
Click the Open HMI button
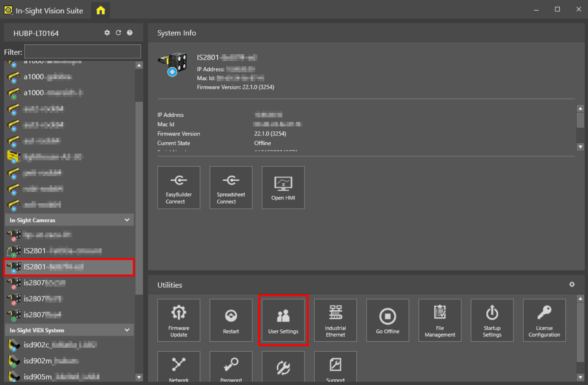click(283, 187)
